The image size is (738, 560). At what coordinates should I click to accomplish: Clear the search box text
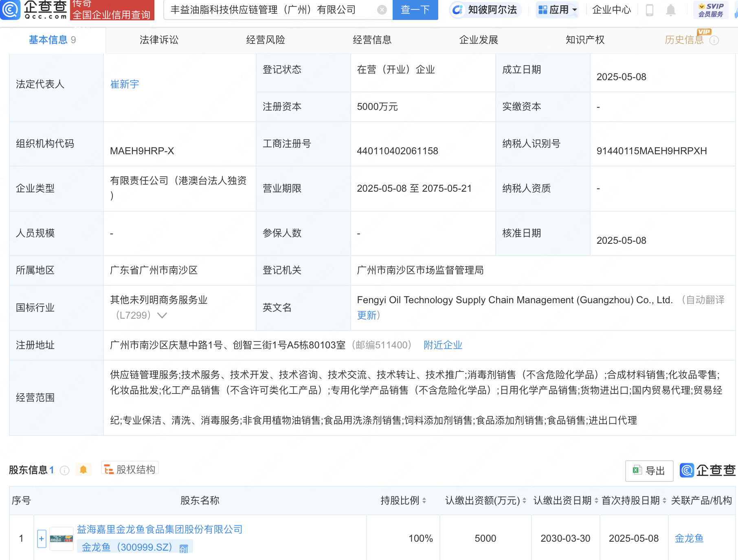[382, 10]
